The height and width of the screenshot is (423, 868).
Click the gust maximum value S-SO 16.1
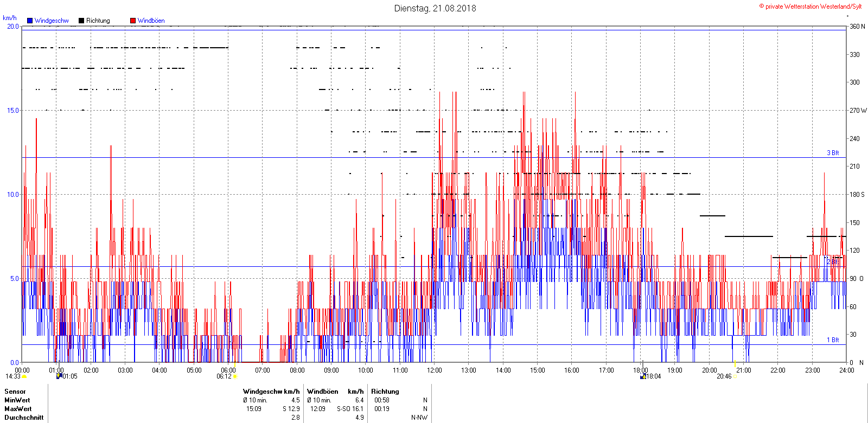tap(350, 409)
